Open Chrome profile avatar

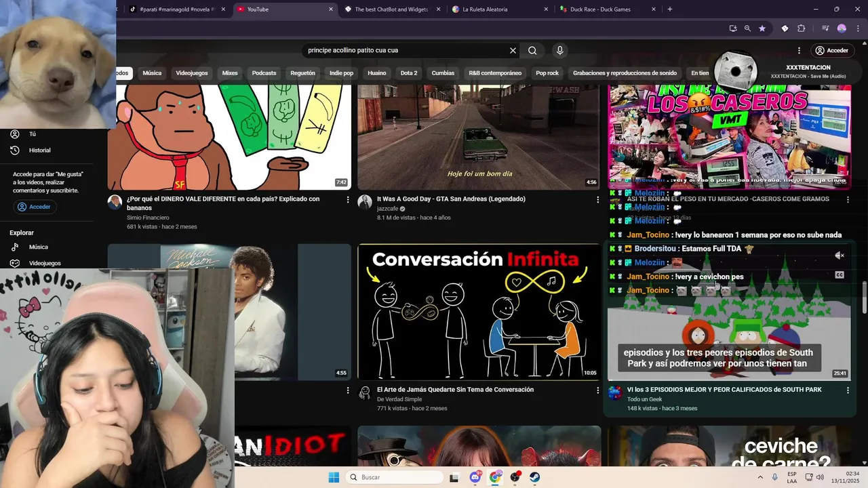(x=842, y=28)
